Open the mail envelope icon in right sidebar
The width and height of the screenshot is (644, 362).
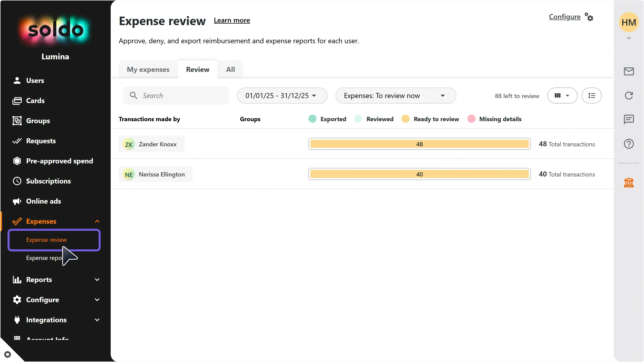point(629,71)
